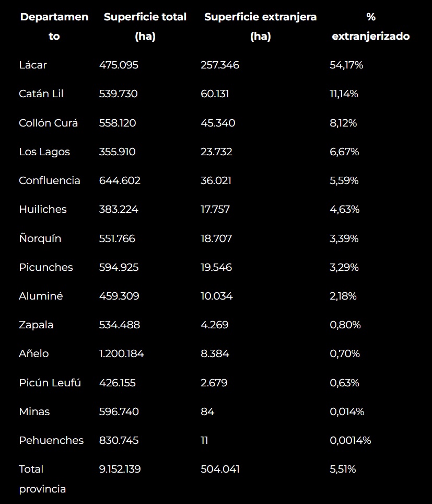Click the Picún Leufú department name

[x=50, y=383]
